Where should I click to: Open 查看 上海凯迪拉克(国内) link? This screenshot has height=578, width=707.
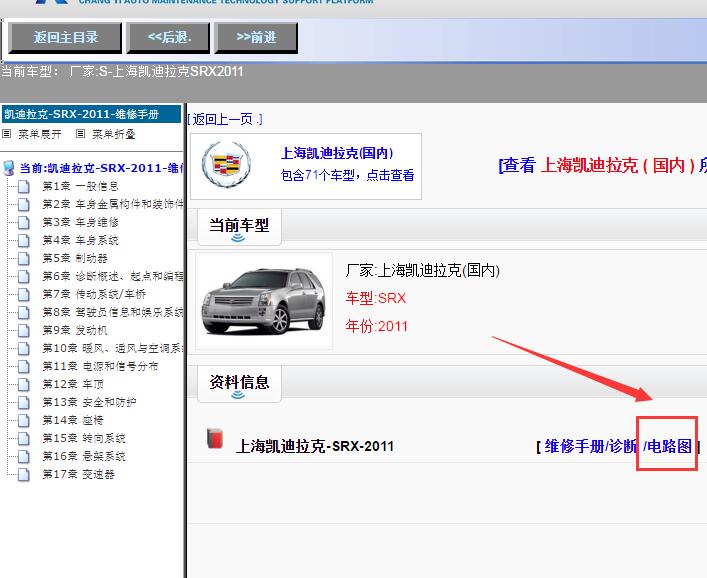[602, 165]
